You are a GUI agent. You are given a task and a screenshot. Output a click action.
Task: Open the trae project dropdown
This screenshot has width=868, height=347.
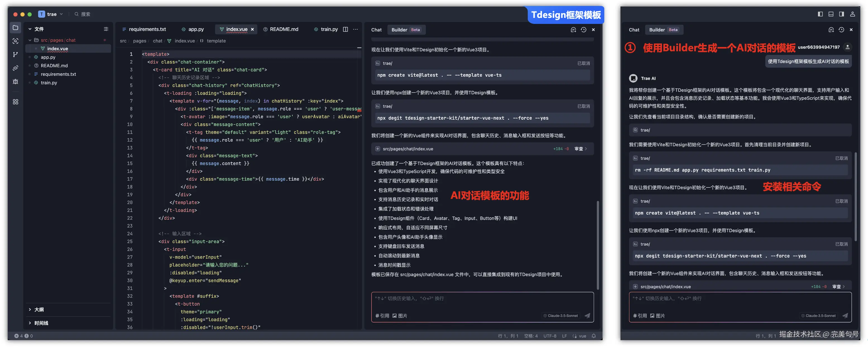[51, 14]
